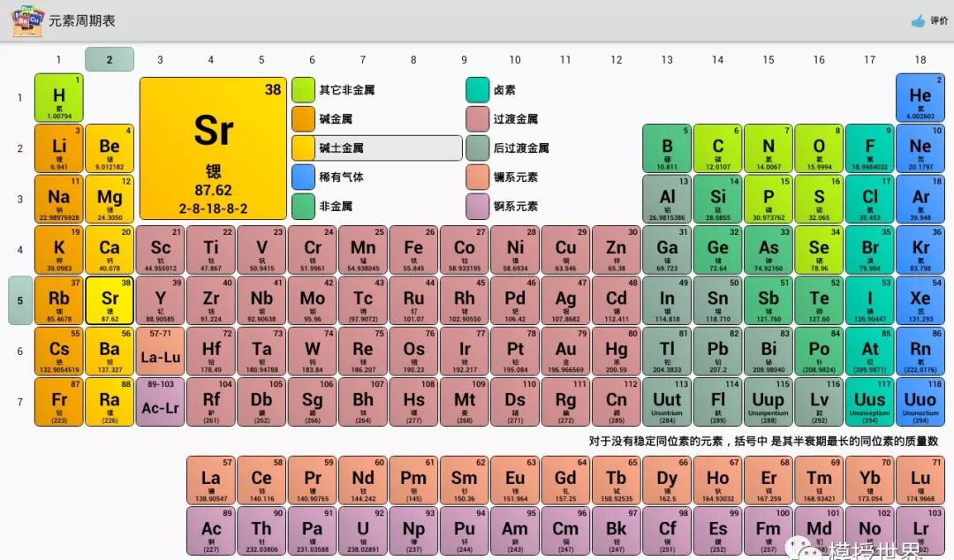The height and width of the screenshot is (560, 954).
Task: Click the 稀有气体 legend label
Action: 341,177
